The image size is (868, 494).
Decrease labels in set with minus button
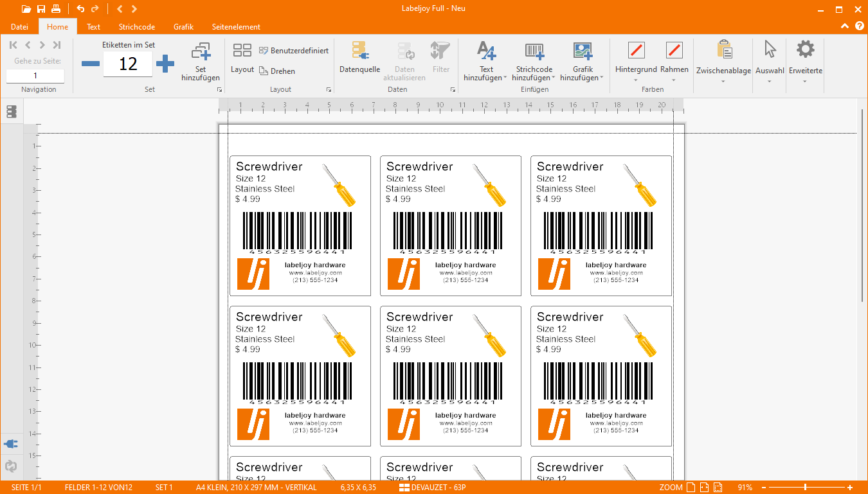(x=91, y=64)
